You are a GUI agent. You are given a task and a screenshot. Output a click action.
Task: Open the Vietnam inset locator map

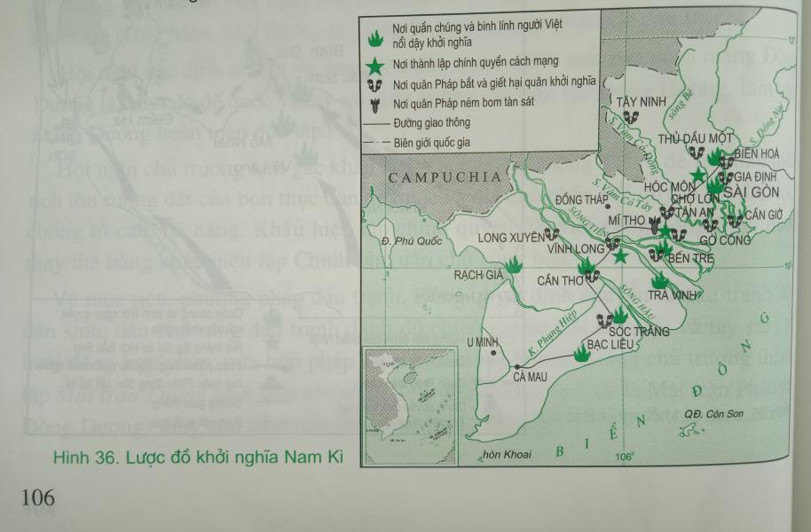[410, 405]
